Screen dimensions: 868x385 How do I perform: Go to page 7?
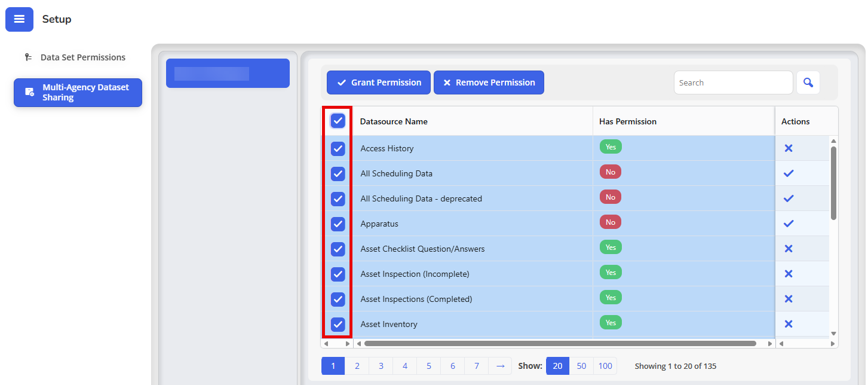click(477, 366)
